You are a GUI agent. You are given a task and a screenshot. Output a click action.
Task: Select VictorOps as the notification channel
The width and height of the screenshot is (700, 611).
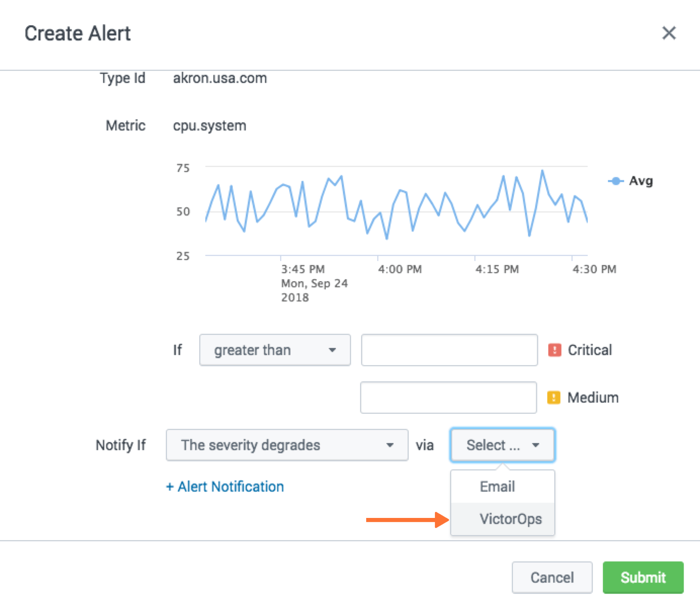point(511,519)
